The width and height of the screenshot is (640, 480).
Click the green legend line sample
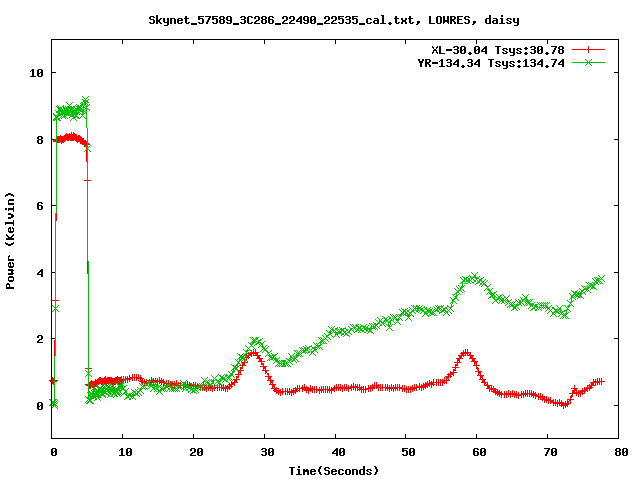tap(588, 62)
